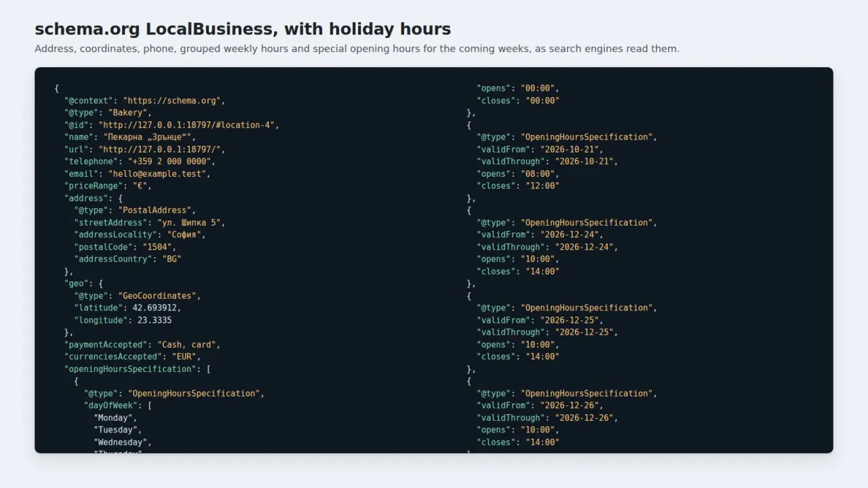Image resolution: width=868 pixels, height=488 pixels.
Task: Click the "@type": "Bakery" line
Action: [108, 113]
